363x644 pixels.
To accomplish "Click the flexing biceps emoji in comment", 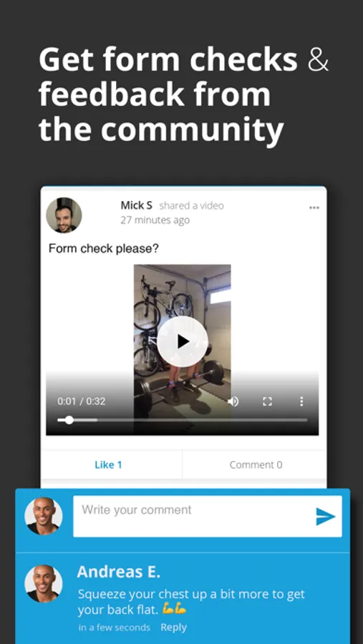I will [174, 610].
